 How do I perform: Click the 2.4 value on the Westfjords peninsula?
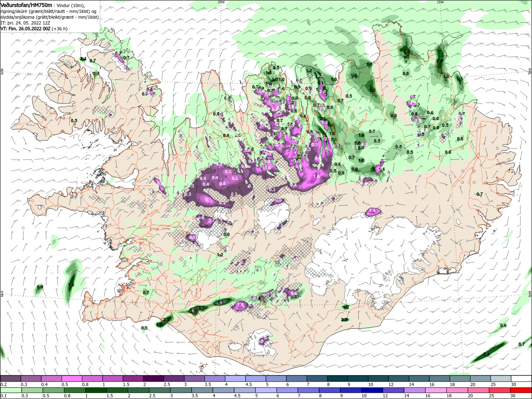83,59
